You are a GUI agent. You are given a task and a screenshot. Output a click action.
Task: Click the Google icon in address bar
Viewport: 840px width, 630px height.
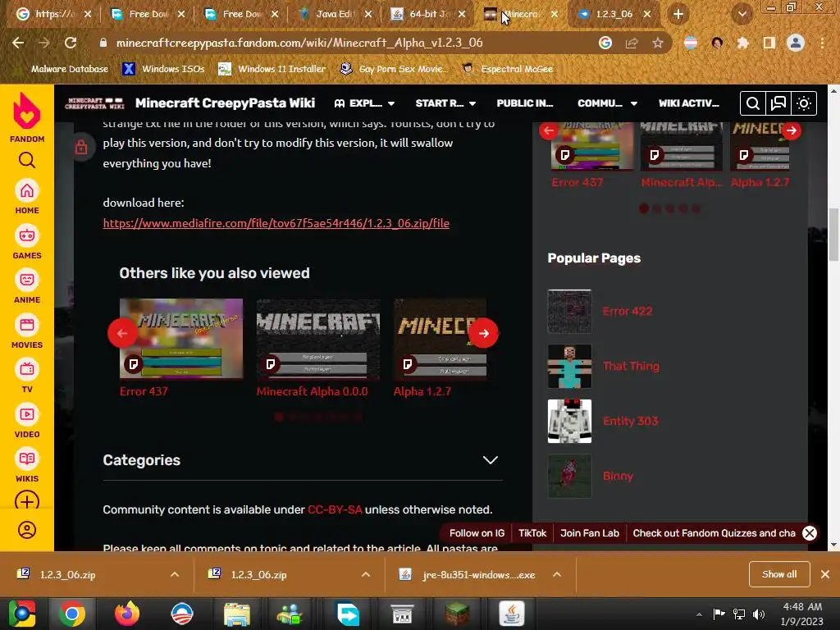pos(605,43)
